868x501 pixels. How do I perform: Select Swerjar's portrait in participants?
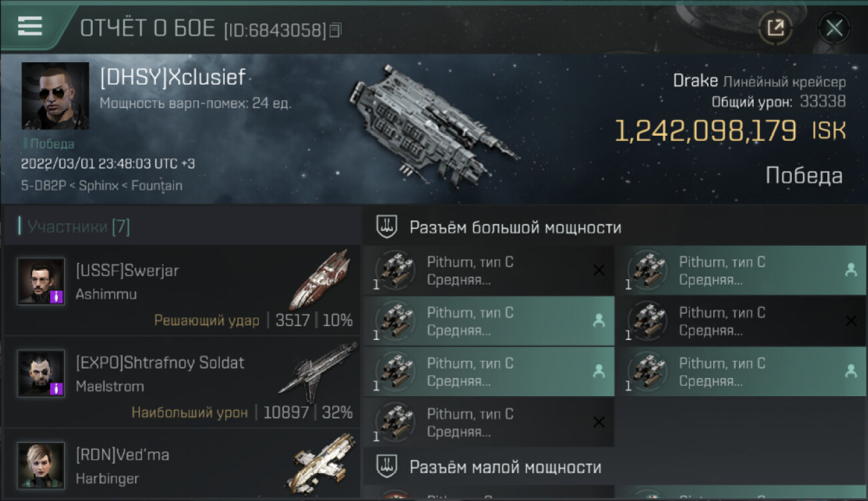(x=41, y=281)
